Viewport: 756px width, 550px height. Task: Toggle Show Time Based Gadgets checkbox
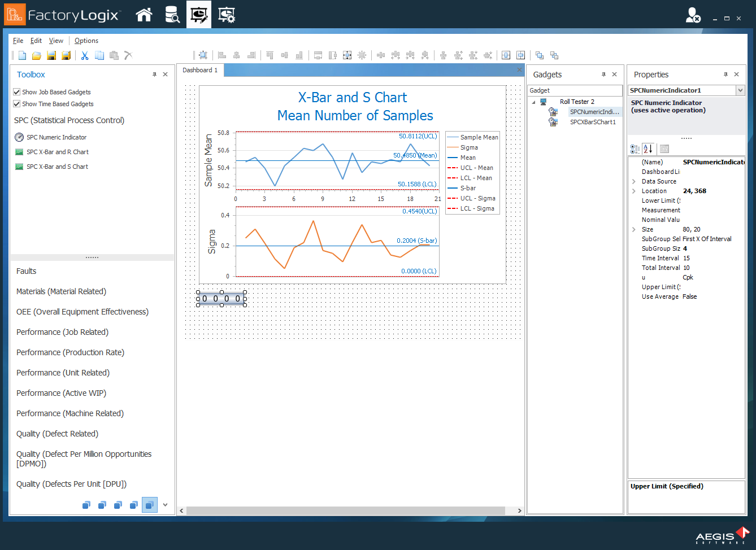tap(17, 104)
